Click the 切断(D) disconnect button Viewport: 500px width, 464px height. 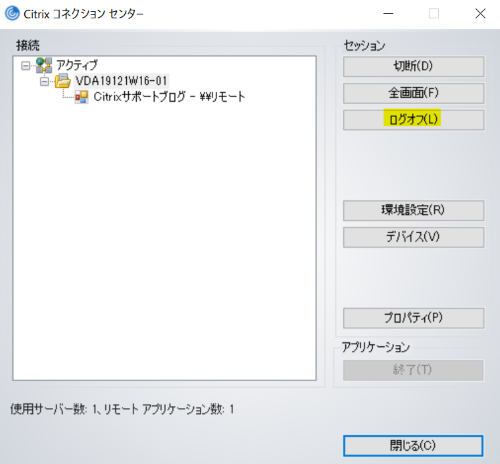[x=413, y=66]
